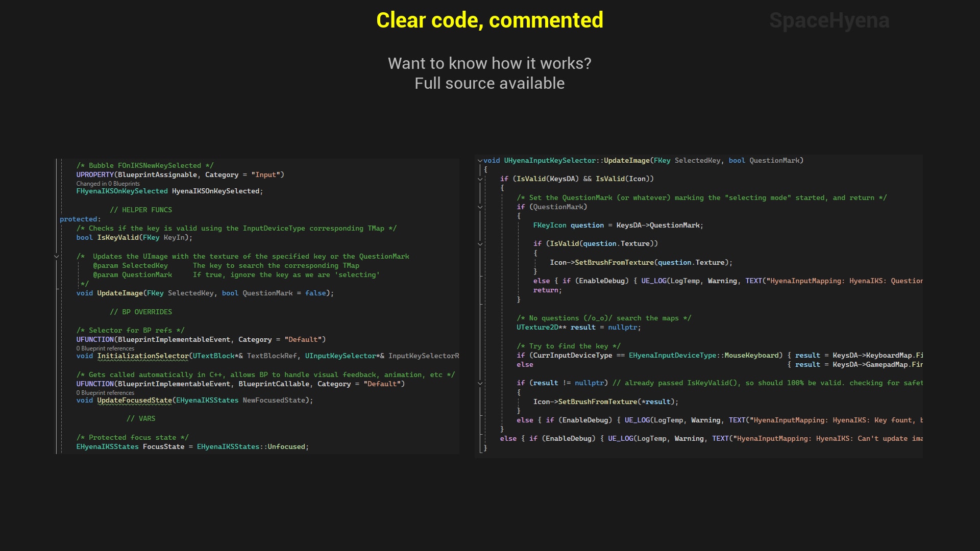Viewport: 980px width, 551px height.
Task: Click the 'No questions (/o_o)/ search the maps' comment
Action: [604, 318]
